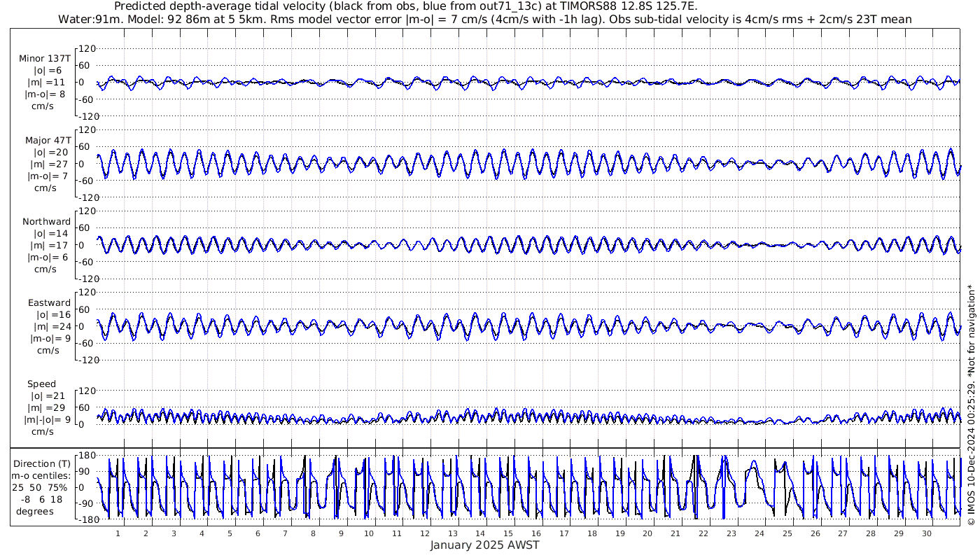The image size is (980, 560).
Task: Click '|m| =27' in Major panel
Action: 50,164
